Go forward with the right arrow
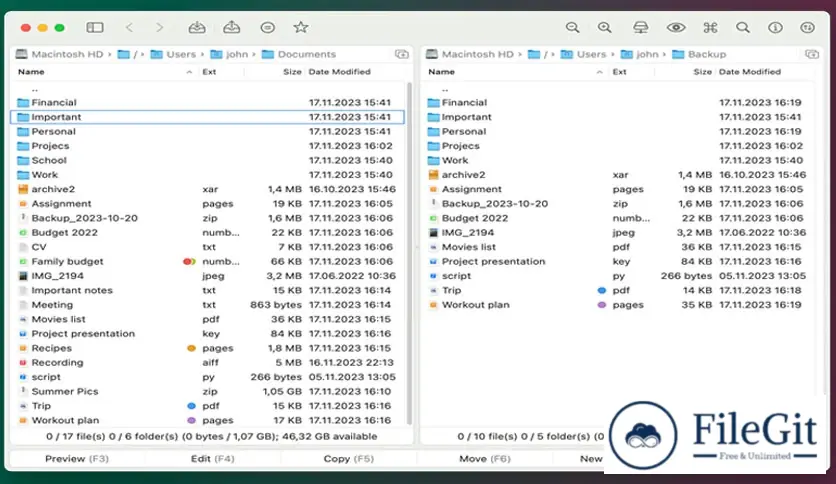The image size is (836, 484). pyautogui.click(x=159, y=27)
